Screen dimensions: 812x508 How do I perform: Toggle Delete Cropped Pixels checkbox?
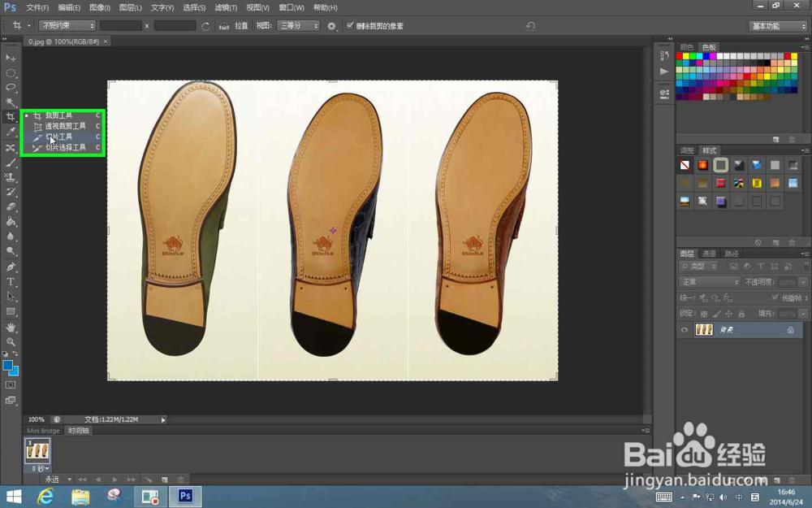(350, 25)
